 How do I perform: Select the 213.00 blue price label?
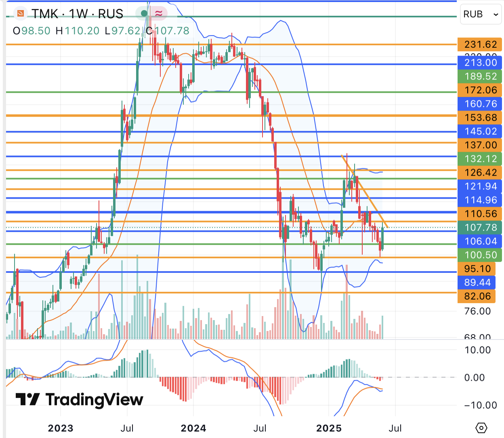click(480, 63)
